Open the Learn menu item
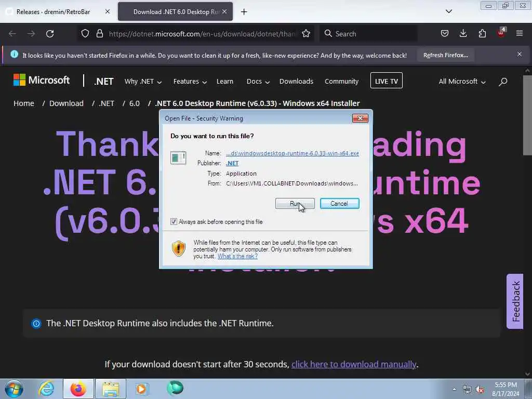 pos(225,82)
